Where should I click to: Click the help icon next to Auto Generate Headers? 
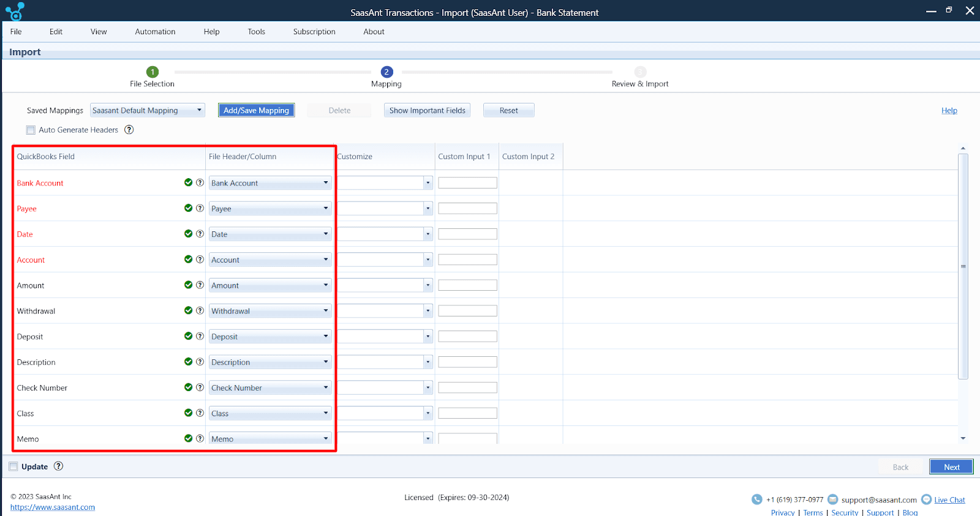tap(129, 130)
